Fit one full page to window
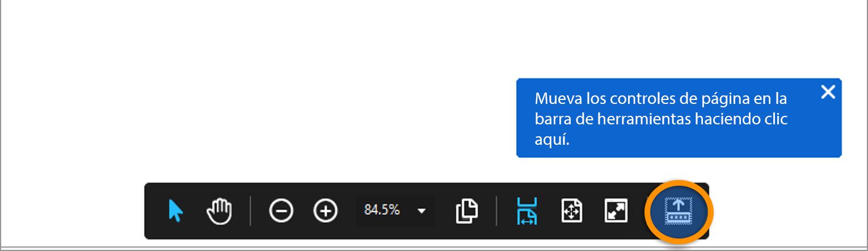The height and width of the screenshot is (251, 868). [x=572, y=211]
